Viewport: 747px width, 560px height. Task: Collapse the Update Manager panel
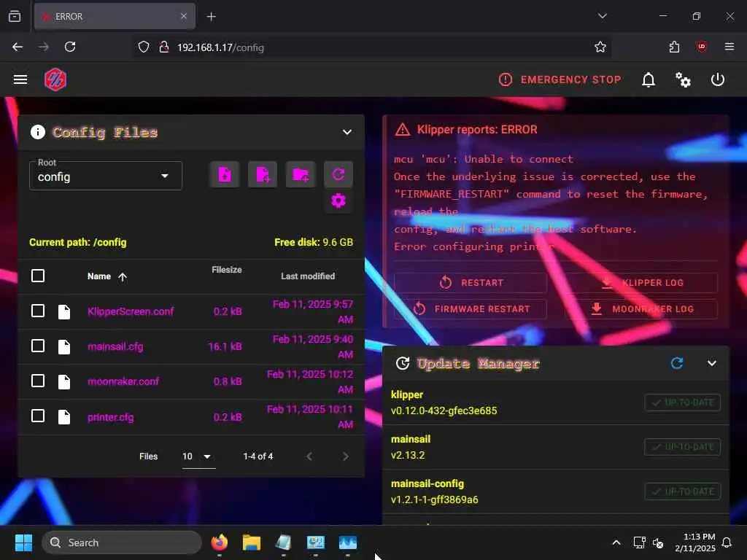tap(712, 363)
